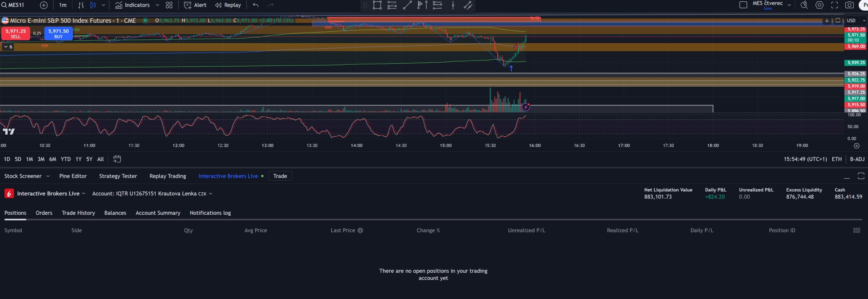Screen dimensions: 868x299
Task: Open quick search lightning icon
Action: 804,5
